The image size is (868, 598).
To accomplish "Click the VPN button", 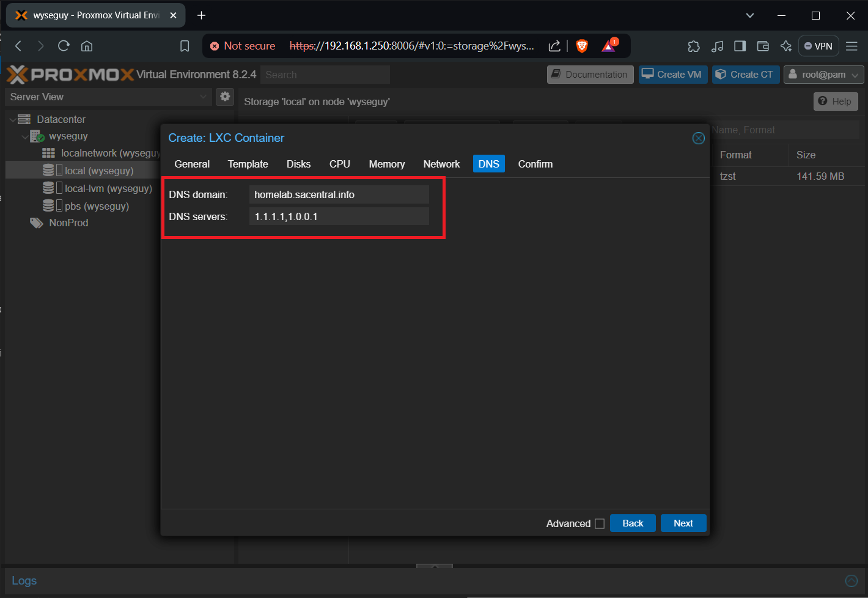I will click(x=818, y=46).
